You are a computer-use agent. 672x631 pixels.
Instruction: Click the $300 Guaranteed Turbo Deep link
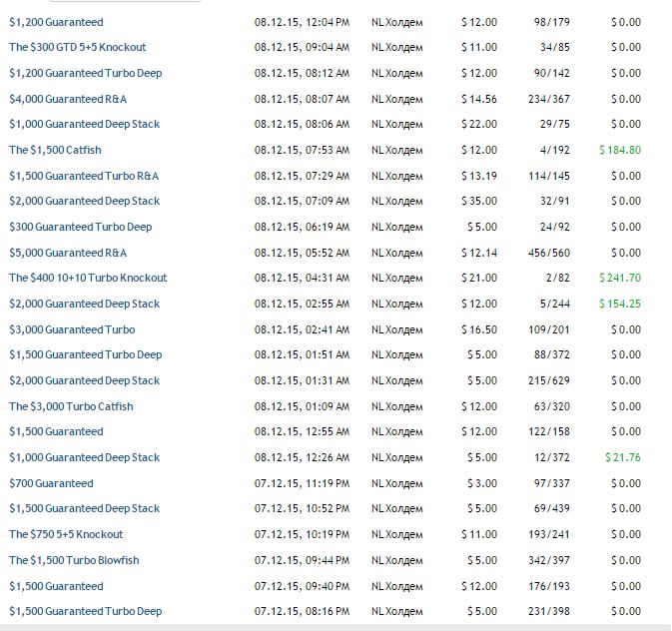click(81, 227)
